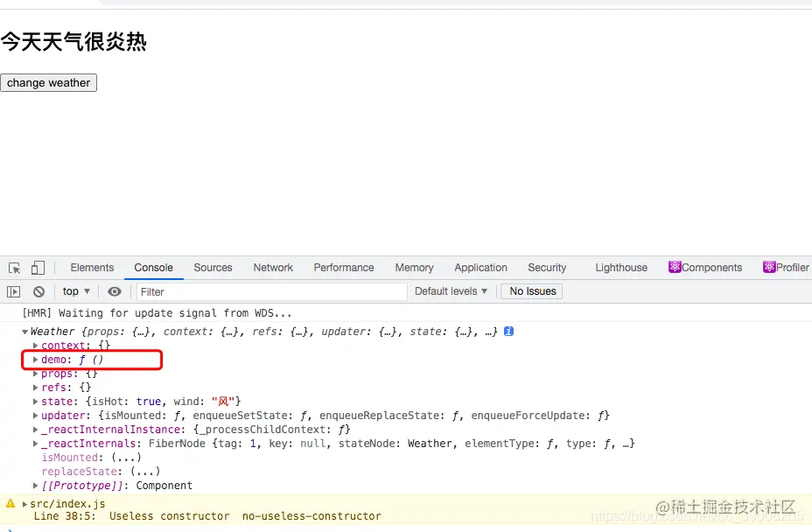Open the React Components tab
Image resolution: width=812 pixels, height=532 pixels.
[705, 268]
